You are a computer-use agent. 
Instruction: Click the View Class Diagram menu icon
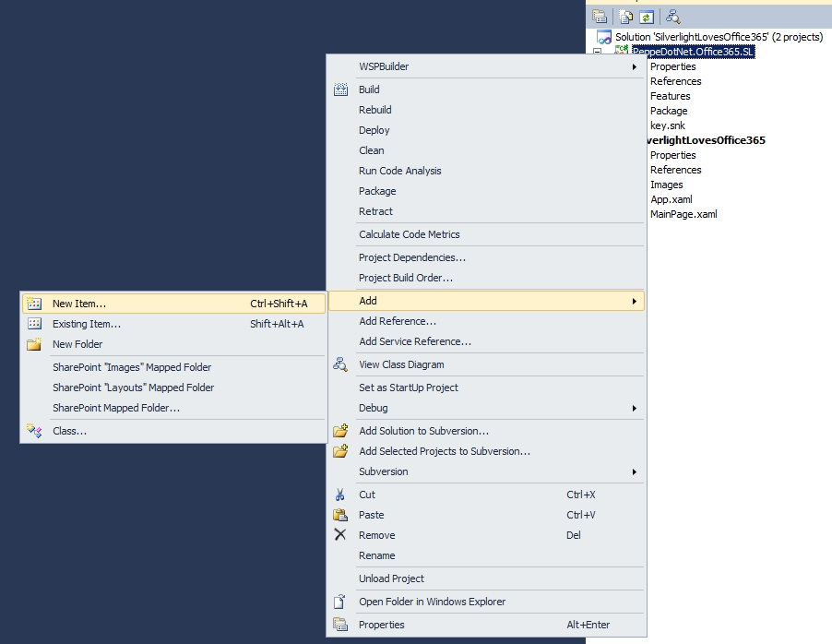[340, 364]
